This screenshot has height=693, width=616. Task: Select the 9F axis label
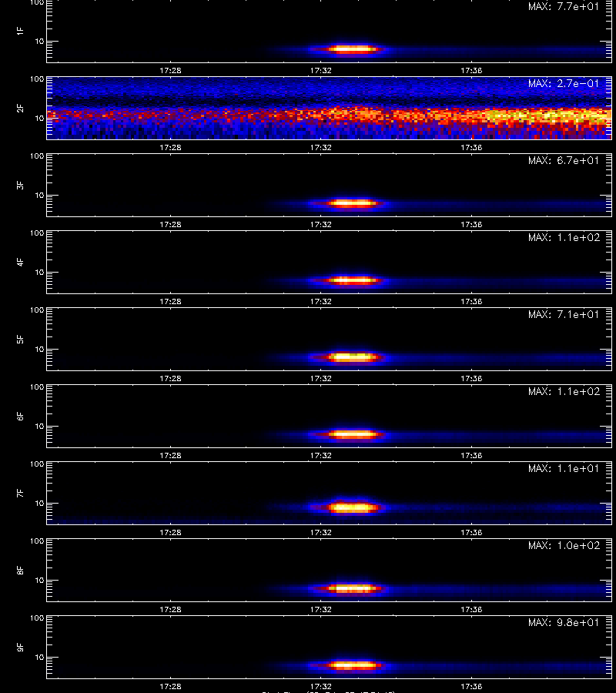coord(20,647)
